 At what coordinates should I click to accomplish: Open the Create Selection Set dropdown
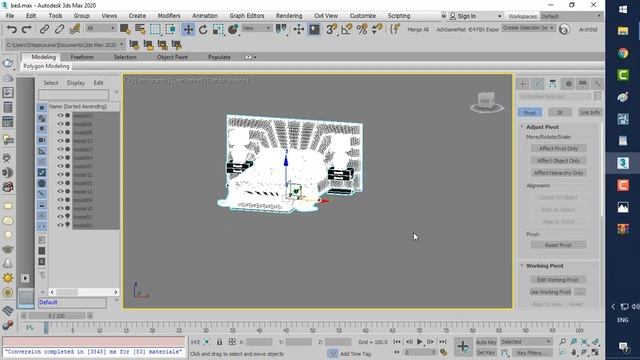point(528,28)
